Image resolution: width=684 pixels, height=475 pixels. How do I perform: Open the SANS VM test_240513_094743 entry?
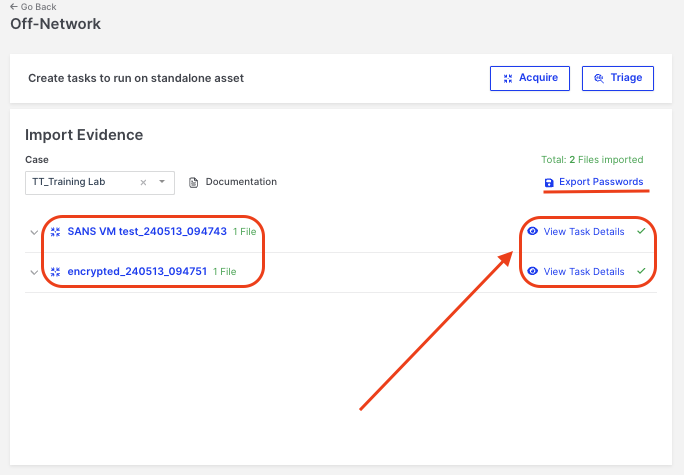(147, 232)
